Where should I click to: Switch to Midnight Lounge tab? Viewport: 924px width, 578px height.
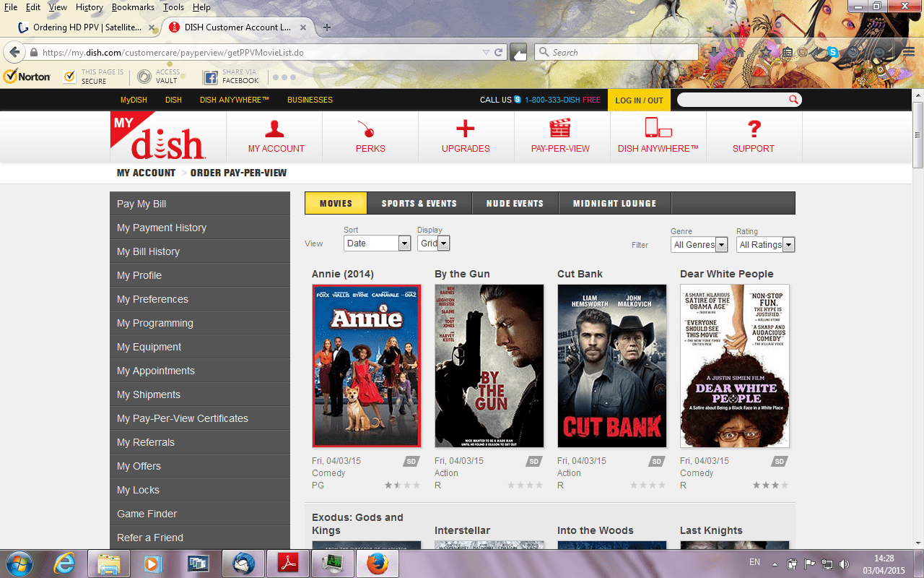click(x=615, y=203)
